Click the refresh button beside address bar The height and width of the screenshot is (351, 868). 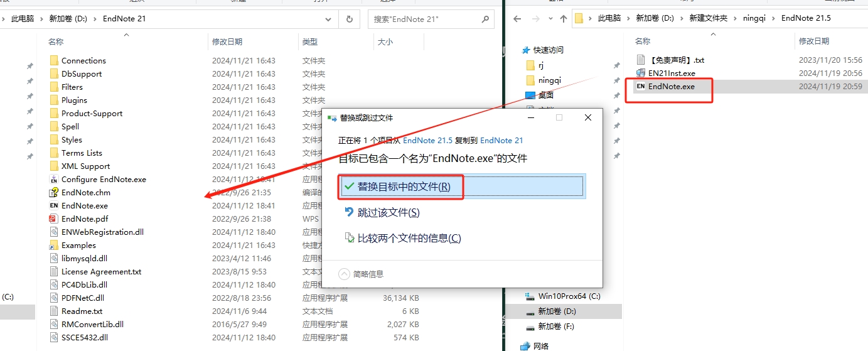(350, 19)
